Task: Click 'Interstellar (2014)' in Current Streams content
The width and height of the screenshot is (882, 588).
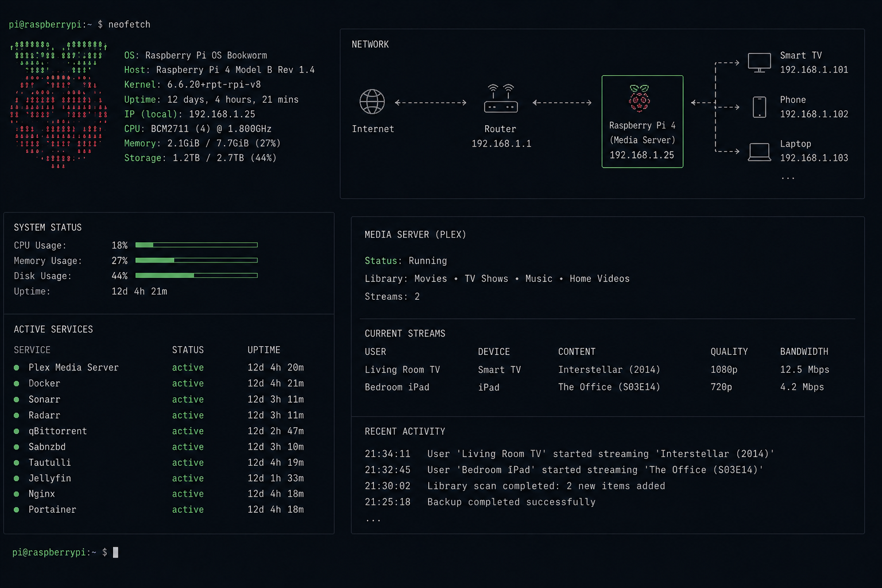Action: tap(609, 370)
